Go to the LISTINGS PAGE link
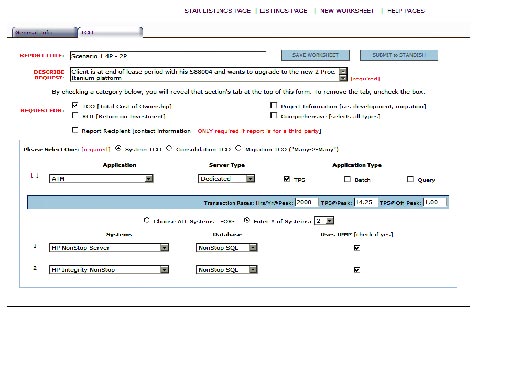512x384 pixels. [283, 11]
